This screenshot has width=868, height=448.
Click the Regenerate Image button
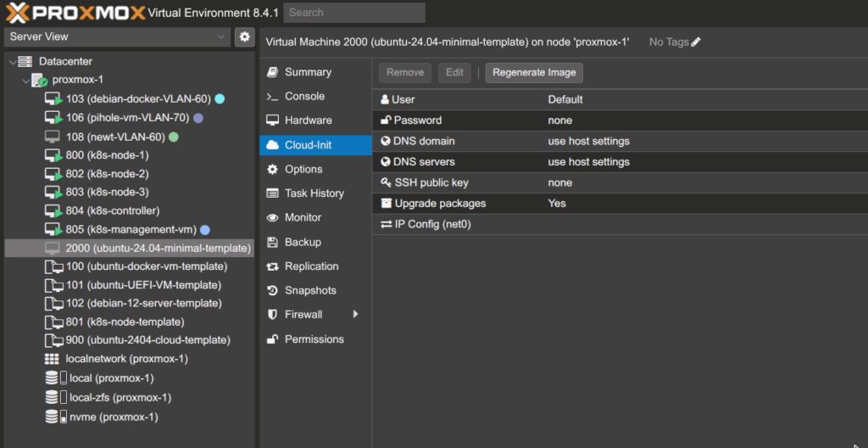click(534, 73)
